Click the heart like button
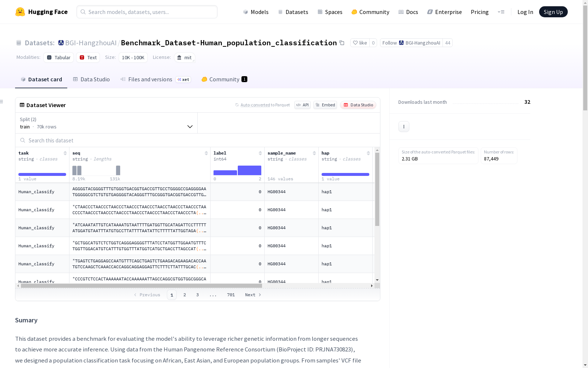 coord(360,43)
